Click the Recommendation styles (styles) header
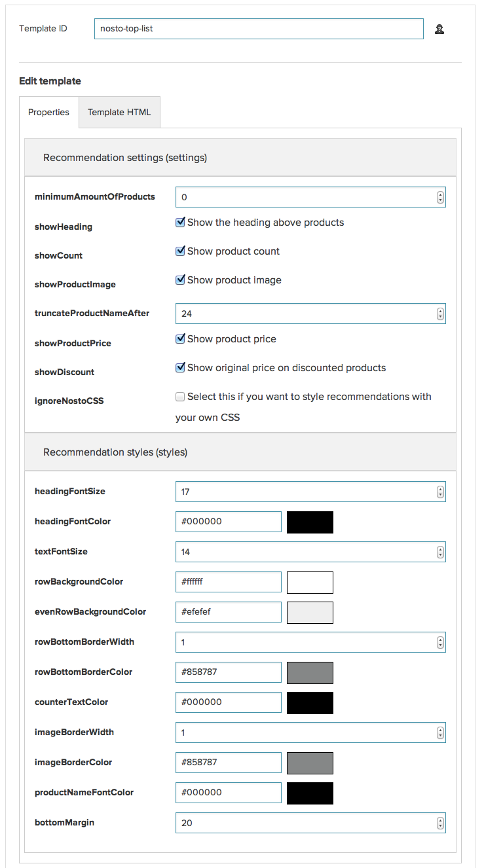 click(x=240, y=452)
